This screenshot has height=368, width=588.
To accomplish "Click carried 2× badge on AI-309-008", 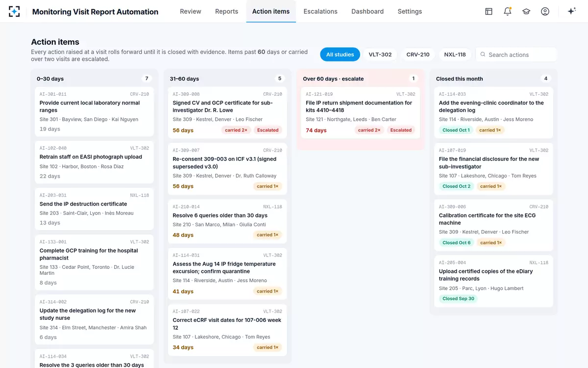I will (236, 130).
